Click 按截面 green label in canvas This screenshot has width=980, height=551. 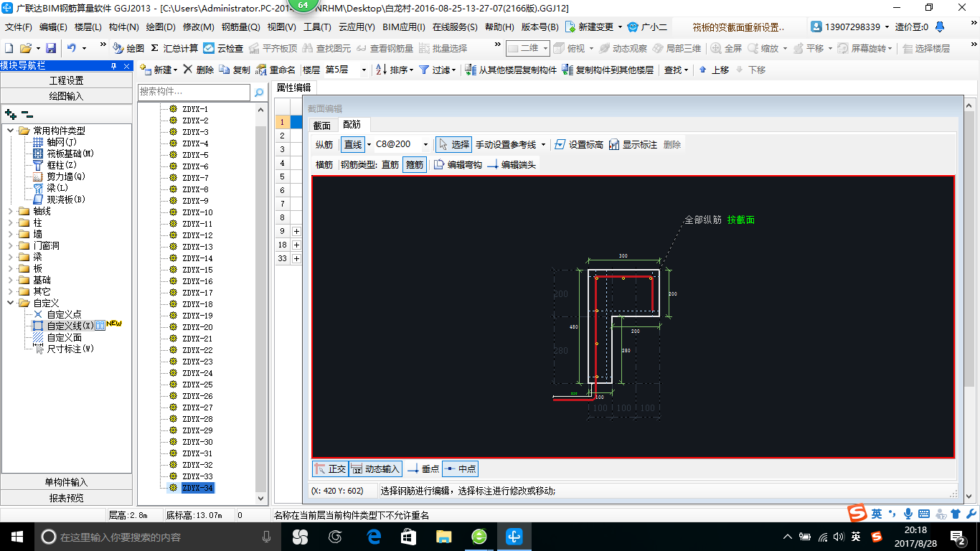[x=741, y=220]
